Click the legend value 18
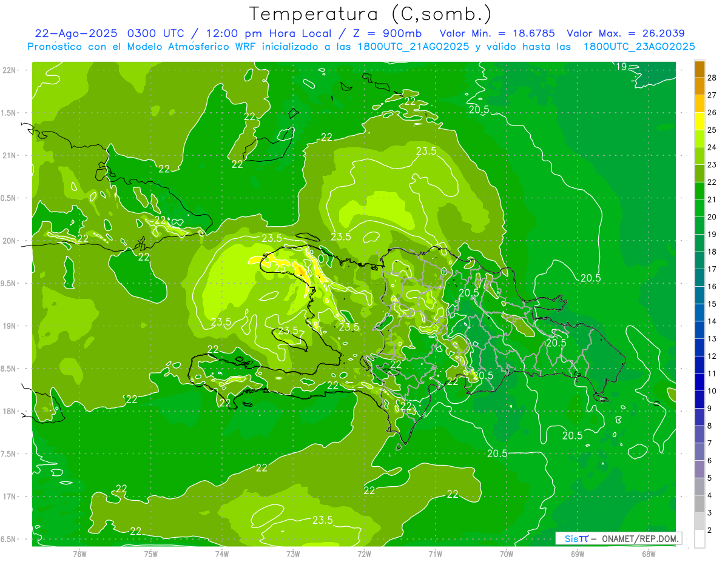 tap(712, 252)
